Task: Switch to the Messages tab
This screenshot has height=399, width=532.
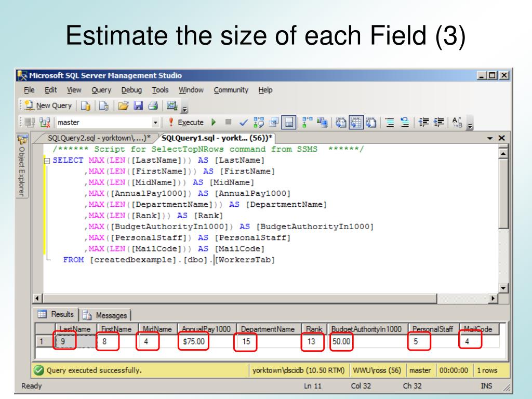Action: 105,315
